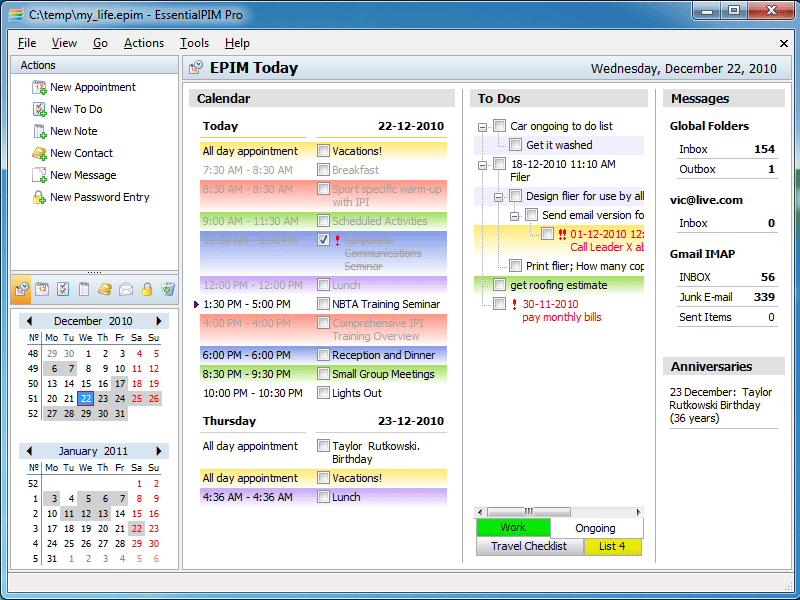Collapse the Car ongoing to do list
The height and width of the screenshot is (600, 800).
coord(482,127)
